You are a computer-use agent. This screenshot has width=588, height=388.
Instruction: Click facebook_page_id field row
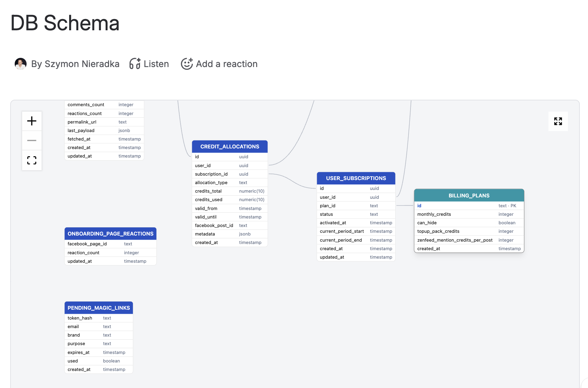[x=110, y=244]
